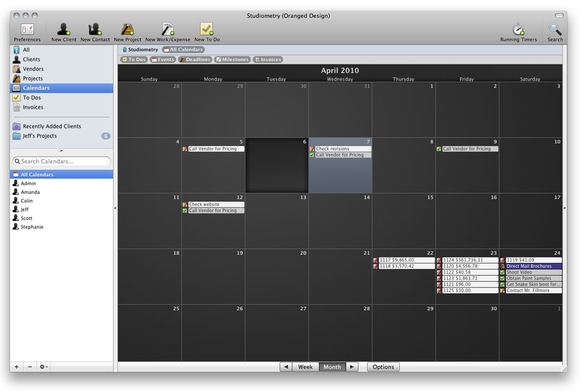Go to the next month

[x=352, y=367]
